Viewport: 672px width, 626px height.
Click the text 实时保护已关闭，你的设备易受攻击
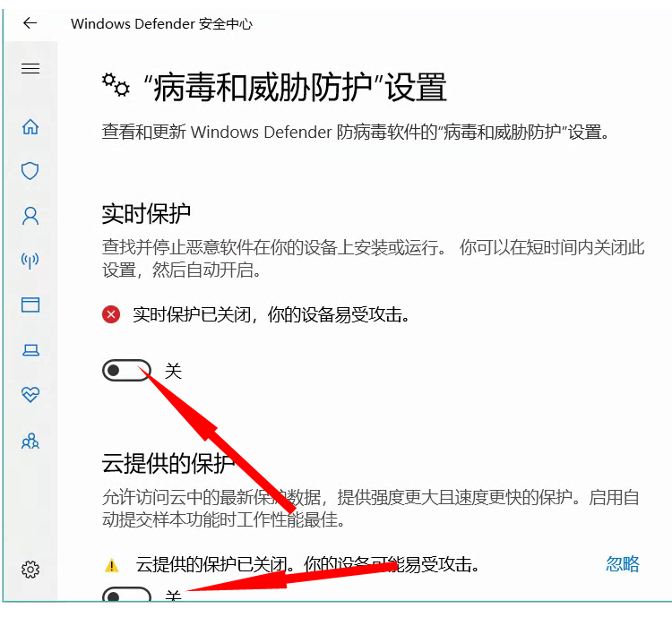[x=271, y=314]
